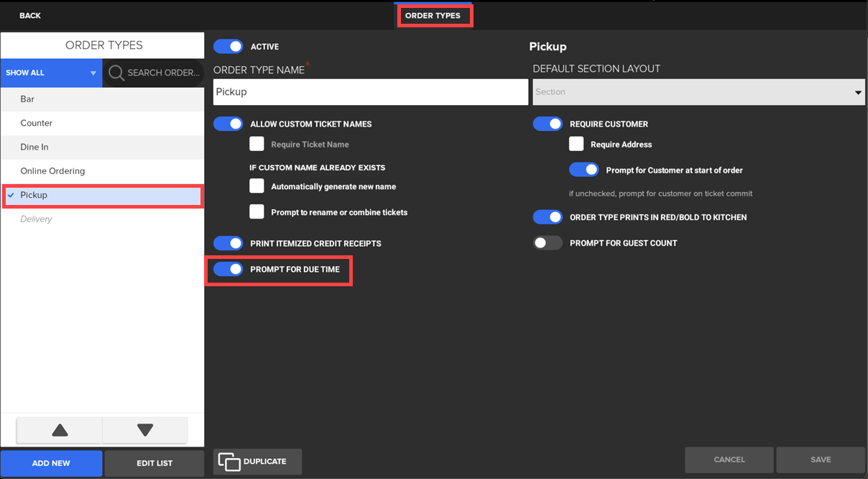The width and height of the screenshot is (868, 479).
Task: Disable Prompt for Due Time toggle
Action: coord(228,270)
